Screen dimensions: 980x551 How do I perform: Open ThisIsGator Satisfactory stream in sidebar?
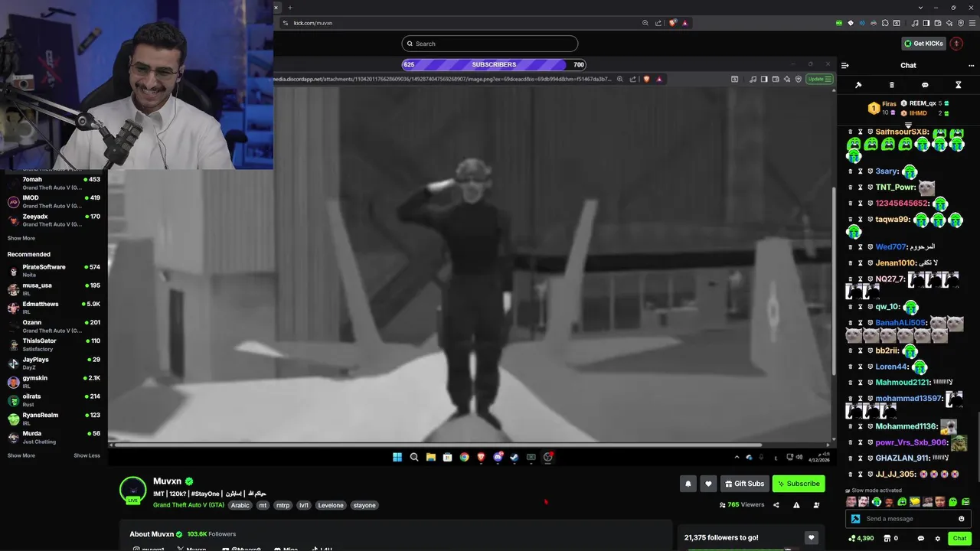coord(54,344)
